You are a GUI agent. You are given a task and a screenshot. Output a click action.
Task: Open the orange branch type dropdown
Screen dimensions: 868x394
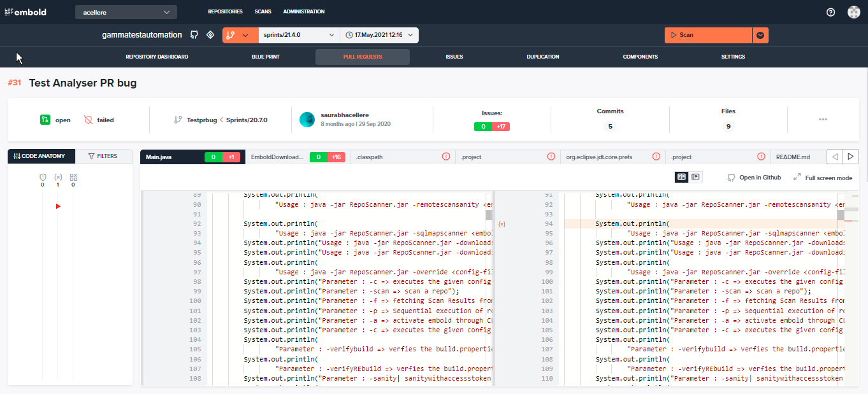[x=240, y=35]
